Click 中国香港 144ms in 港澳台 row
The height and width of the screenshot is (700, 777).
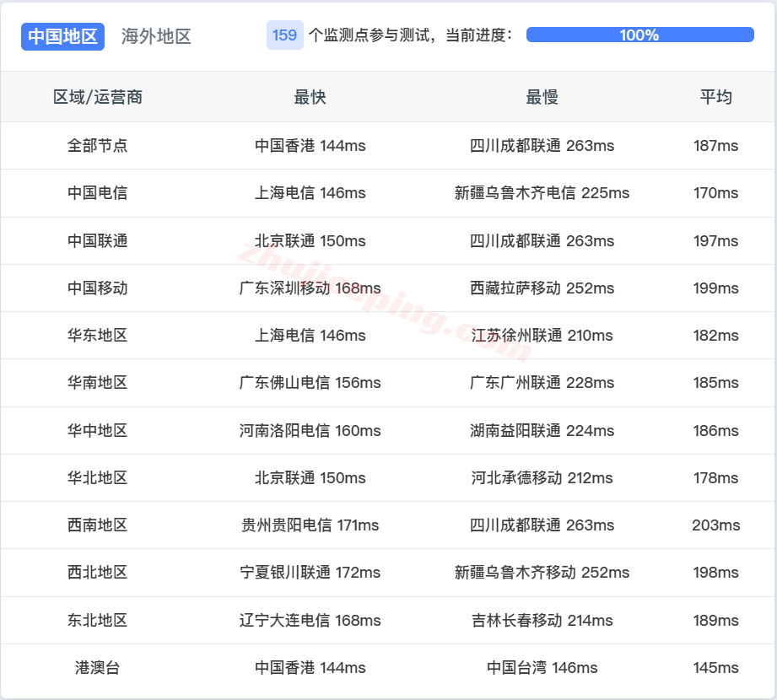(310, 667)
